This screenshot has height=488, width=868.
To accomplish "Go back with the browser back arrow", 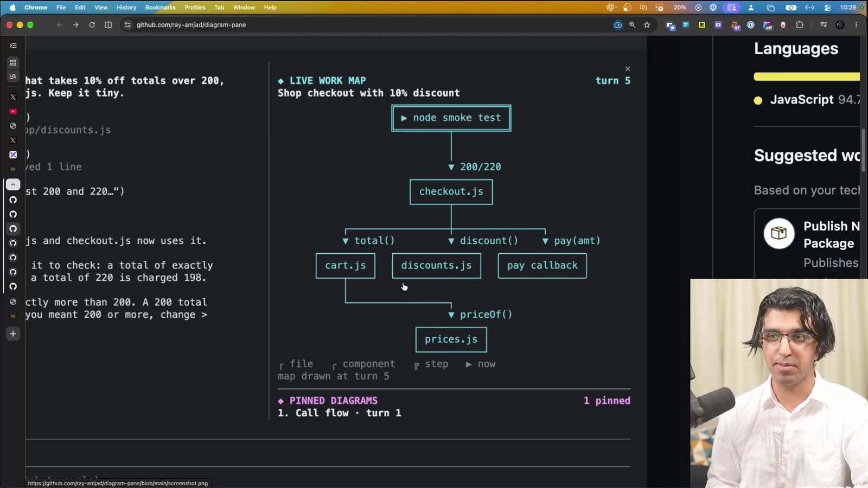I will point(60,25).
